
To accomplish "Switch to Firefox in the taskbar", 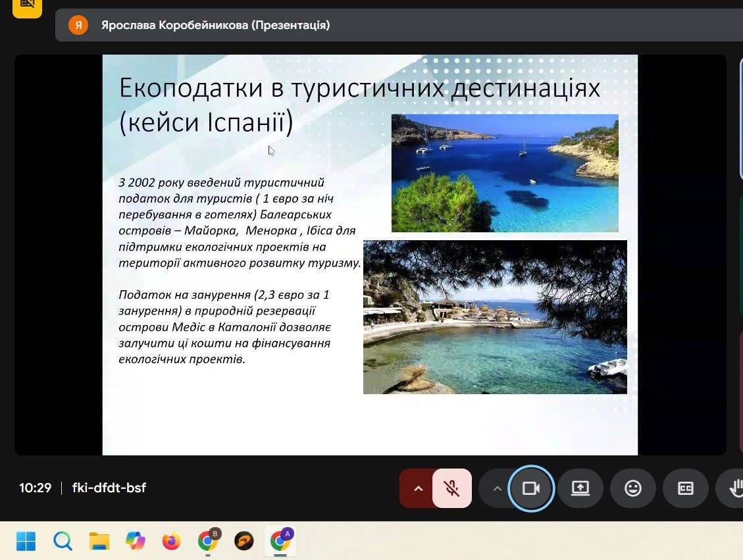I will coord(172,541).
